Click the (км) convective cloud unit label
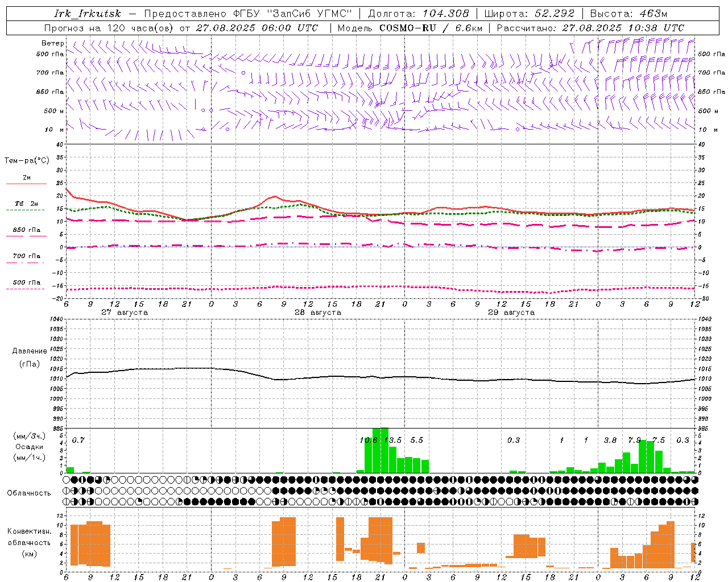 click(29, 554)
